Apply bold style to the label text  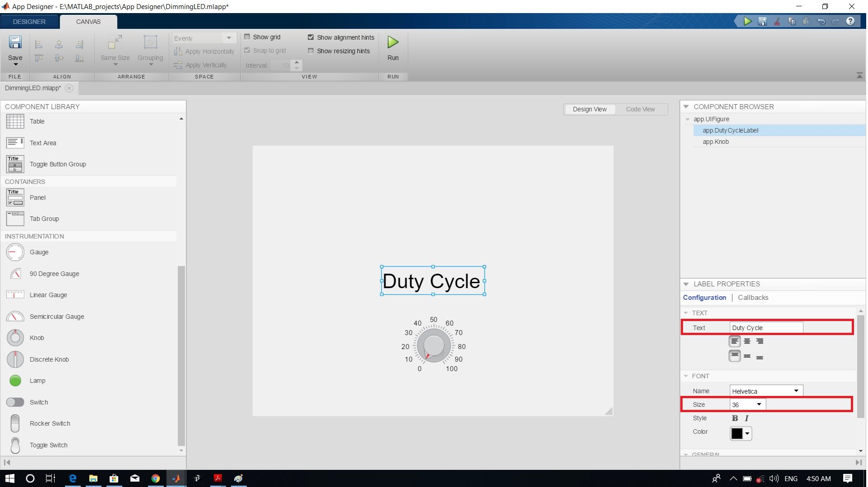(x=734, y=418)
